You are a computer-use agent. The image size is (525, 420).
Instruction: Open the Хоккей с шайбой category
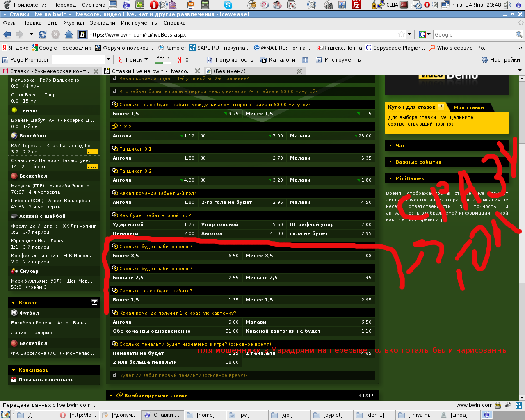point(42,216)
